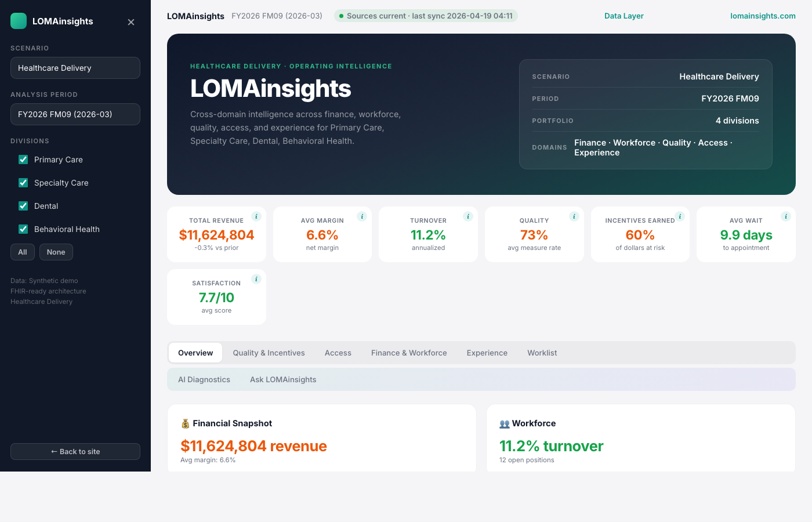Open the Finance & Workforce tab
This screenshot has height=522, width=812.
tap(409, 353)
